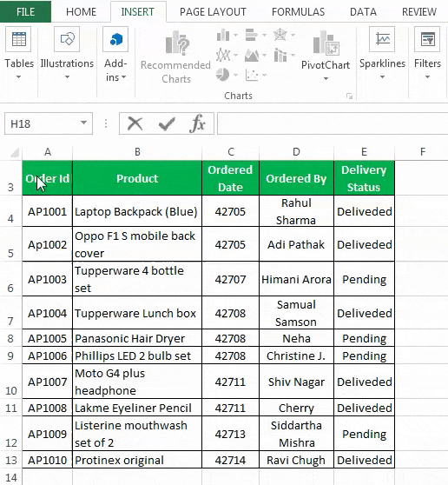Confirm entry with the checkmark icon
Screen dimensions: 448x485
(x=167, y=124)
